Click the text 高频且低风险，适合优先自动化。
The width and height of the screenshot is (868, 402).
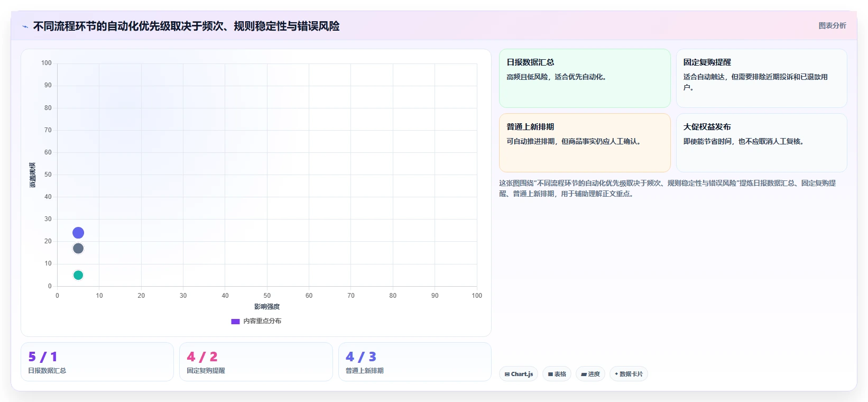coord(558,77)
